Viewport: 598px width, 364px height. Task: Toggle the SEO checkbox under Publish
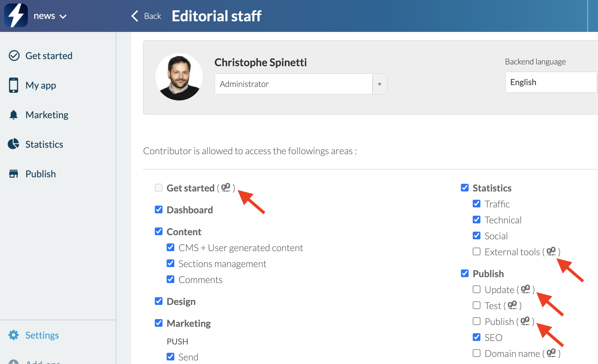click(477, 337)
